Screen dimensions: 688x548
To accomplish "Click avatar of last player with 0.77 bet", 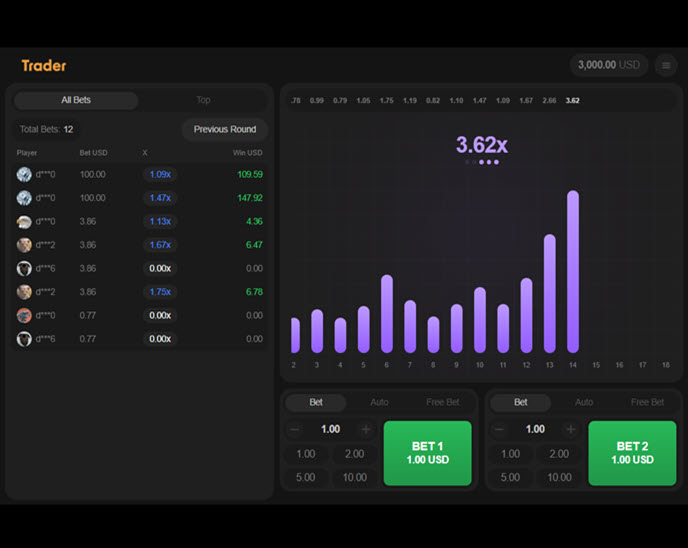I will point(24,339).
